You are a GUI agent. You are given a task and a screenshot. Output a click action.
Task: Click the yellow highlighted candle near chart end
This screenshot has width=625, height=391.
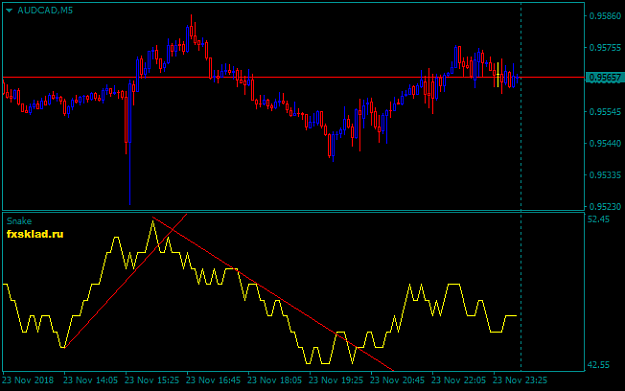tap(498, 75)
